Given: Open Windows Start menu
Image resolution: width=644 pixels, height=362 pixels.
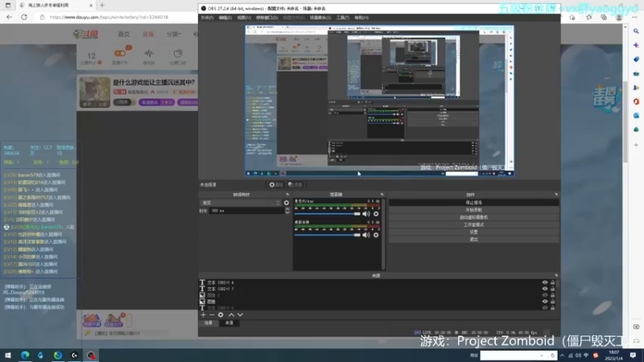Looking at the screenshot, I should [x=8, y=355].
